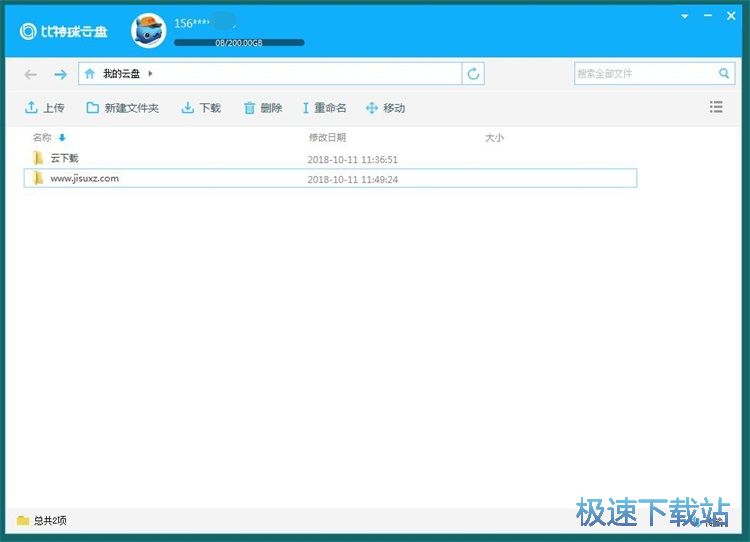Viewport: 750px width, 542px height.
Task: Refresh the file list
Action: pyautogui.click(x=473, y=74)
